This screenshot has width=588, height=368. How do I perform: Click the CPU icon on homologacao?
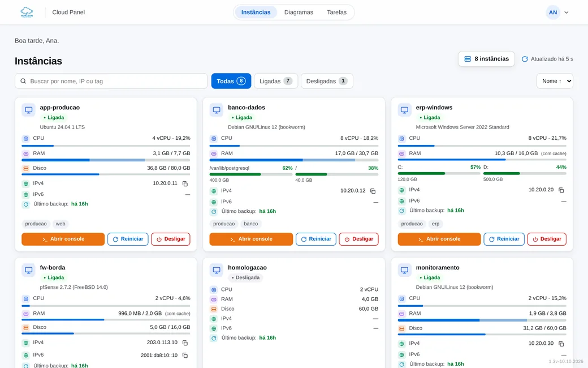click(214, 290)
